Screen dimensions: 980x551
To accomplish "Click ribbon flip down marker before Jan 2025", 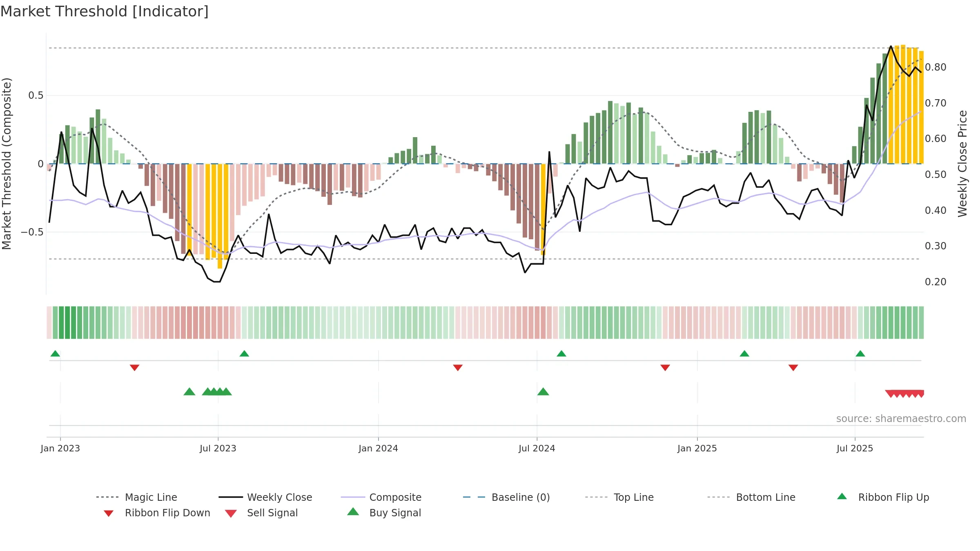I will (665, 368).
